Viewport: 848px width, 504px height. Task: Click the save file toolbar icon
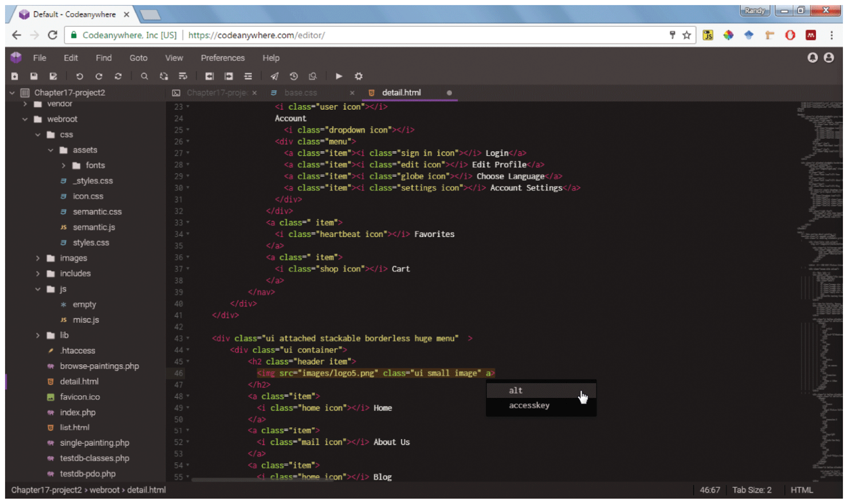(34, 76)
